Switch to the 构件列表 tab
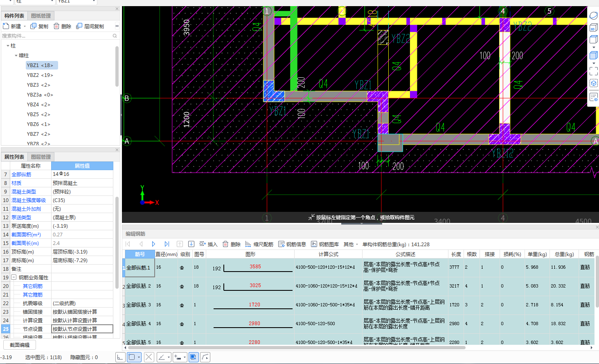 (14, 16)
